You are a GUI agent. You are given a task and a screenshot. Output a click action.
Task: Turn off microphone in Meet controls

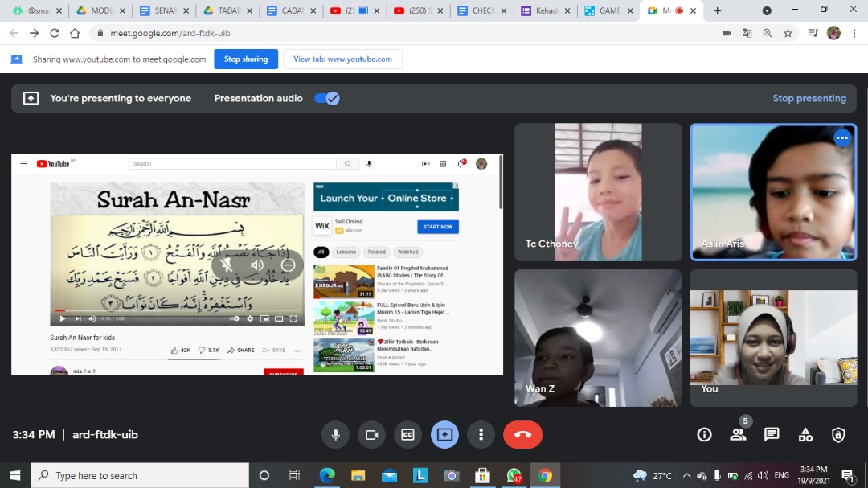point(336,435)
